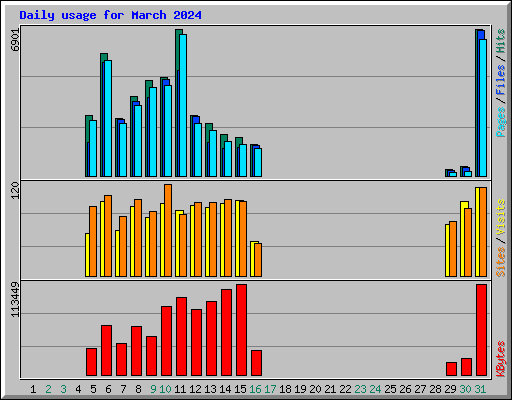The width and height of the screenshot is (512, 400).
Task: Click day 12 on the x-axis
Action: click(195, 389)
